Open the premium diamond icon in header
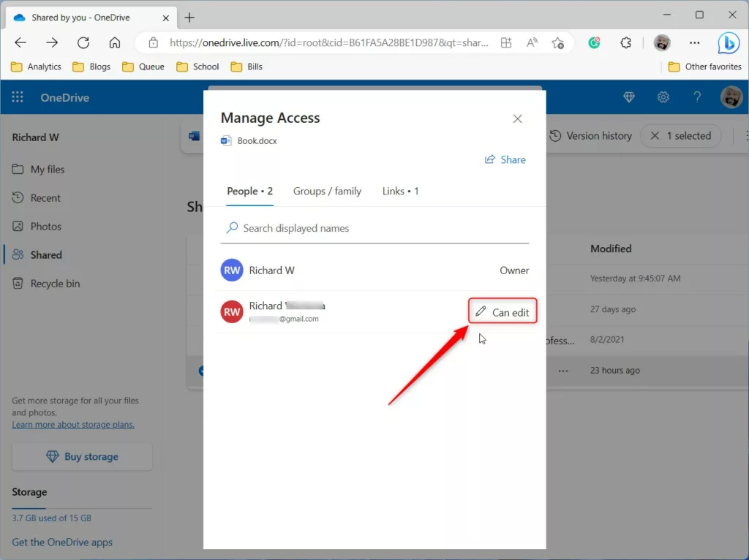 (x=628, y=97)
